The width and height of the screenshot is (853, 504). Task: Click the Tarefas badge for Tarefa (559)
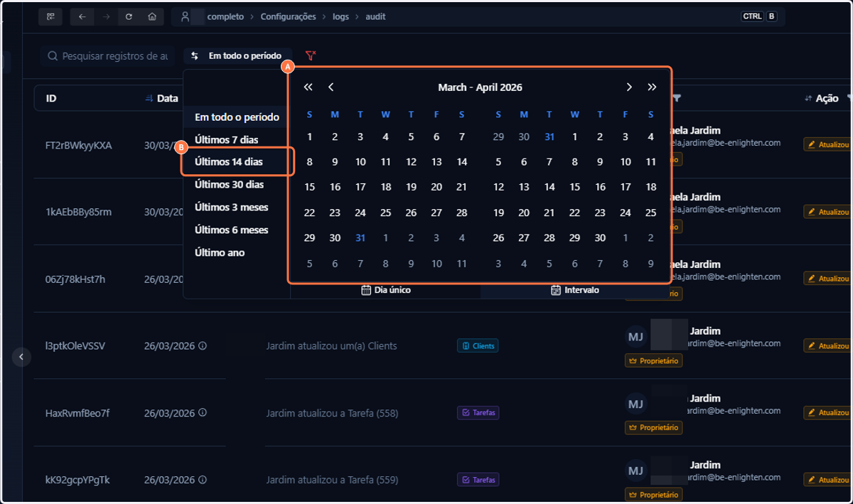pos(478,480)
